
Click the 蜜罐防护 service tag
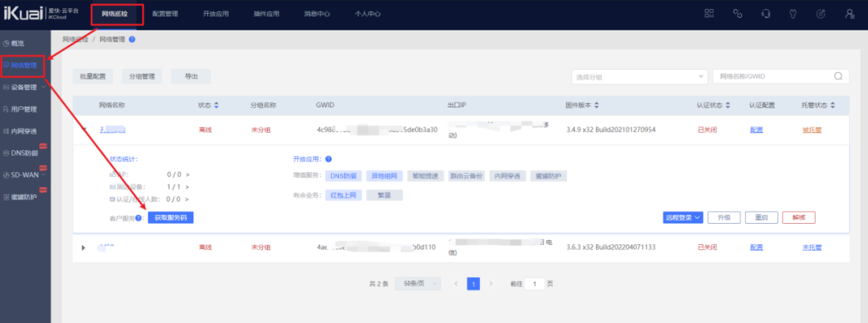(x=549, y=176)
